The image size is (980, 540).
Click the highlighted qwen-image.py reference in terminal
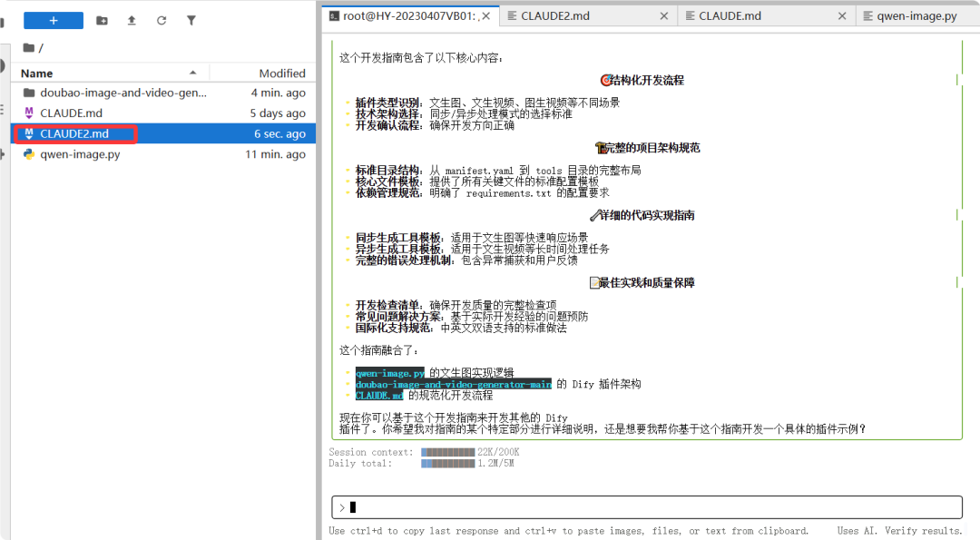click(x=390, y=373)
